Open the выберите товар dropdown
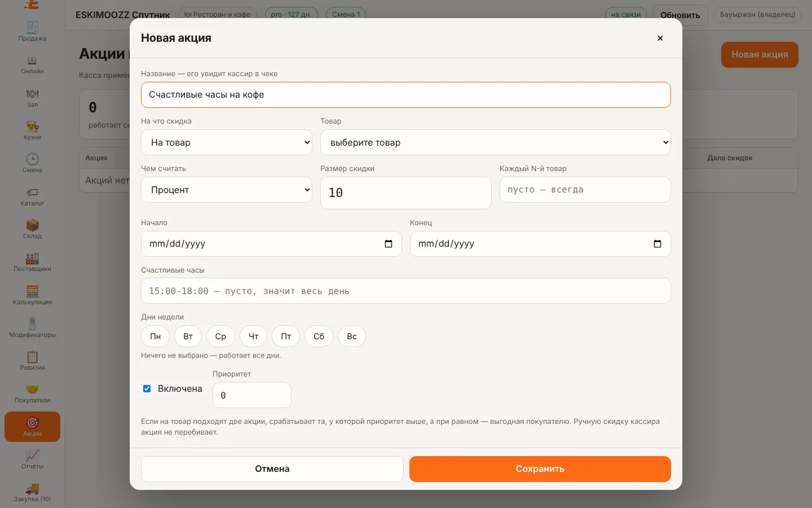The image size is (812, 508). point(496,142)
